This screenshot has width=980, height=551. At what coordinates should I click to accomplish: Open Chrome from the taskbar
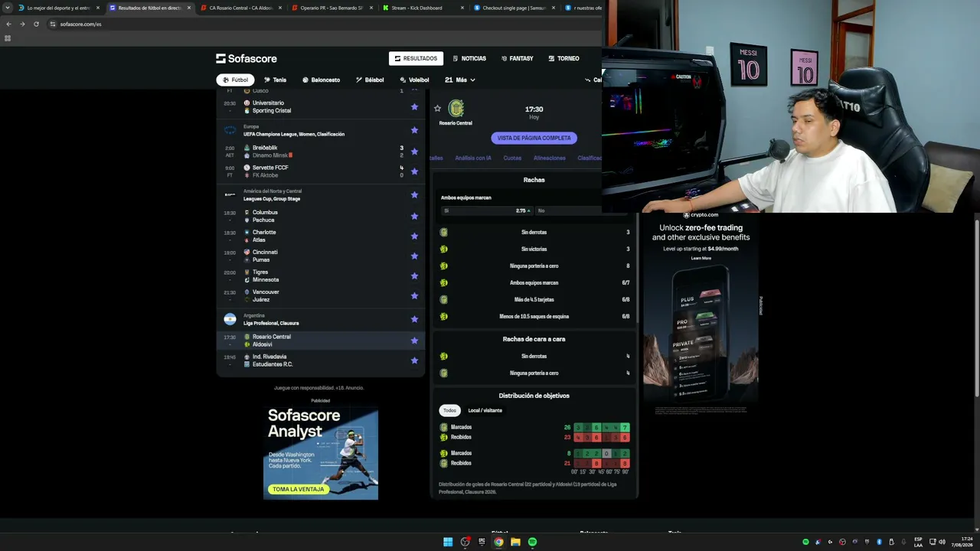point(498,542)
